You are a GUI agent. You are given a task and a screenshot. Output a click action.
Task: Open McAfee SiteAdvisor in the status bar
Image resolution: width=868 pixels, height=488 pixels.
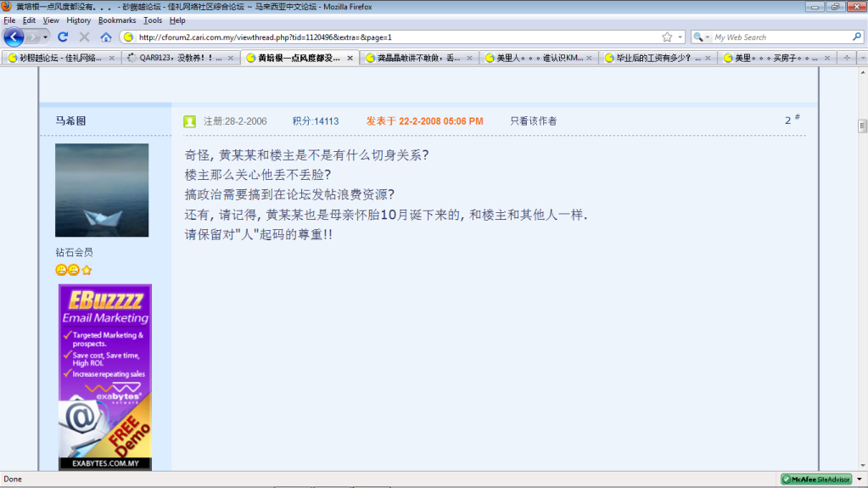815,480
